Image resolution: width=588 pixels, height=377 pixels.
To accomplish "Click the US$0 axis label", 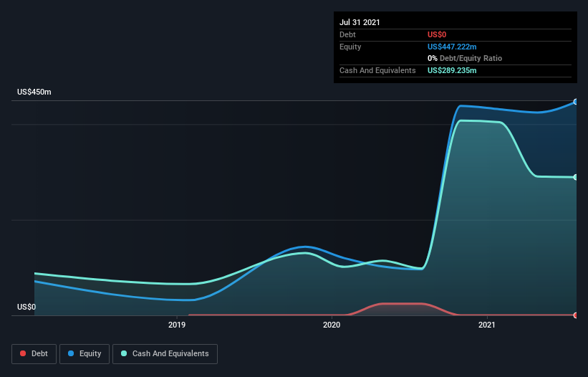I will click(x=26, y=307).
